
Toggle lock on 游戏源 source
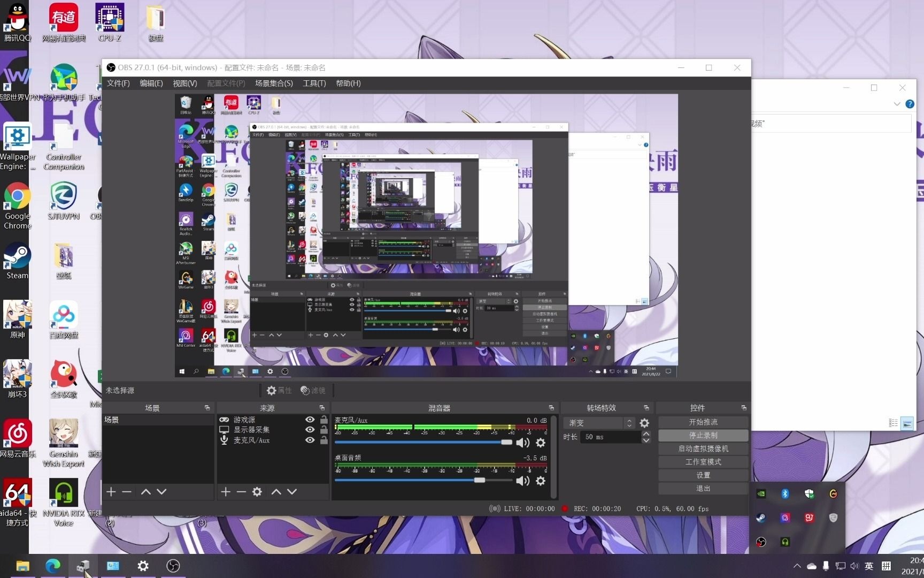click(x=324, y=420)
